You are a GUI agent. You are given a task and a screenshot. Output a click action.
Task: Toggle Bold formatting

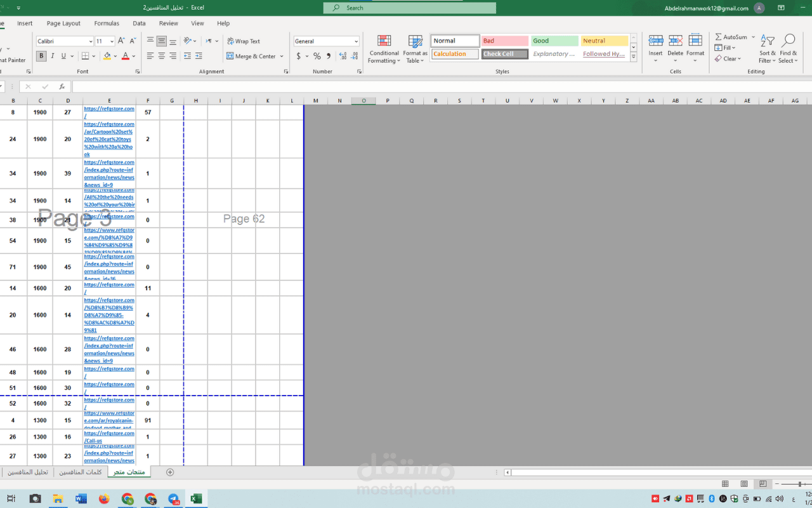click(x=41, y=56)
